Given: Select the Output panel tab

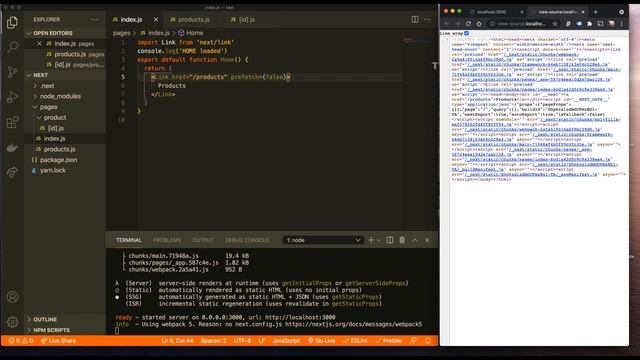Looking at the screenshot, I should click(x=203, y=240).
